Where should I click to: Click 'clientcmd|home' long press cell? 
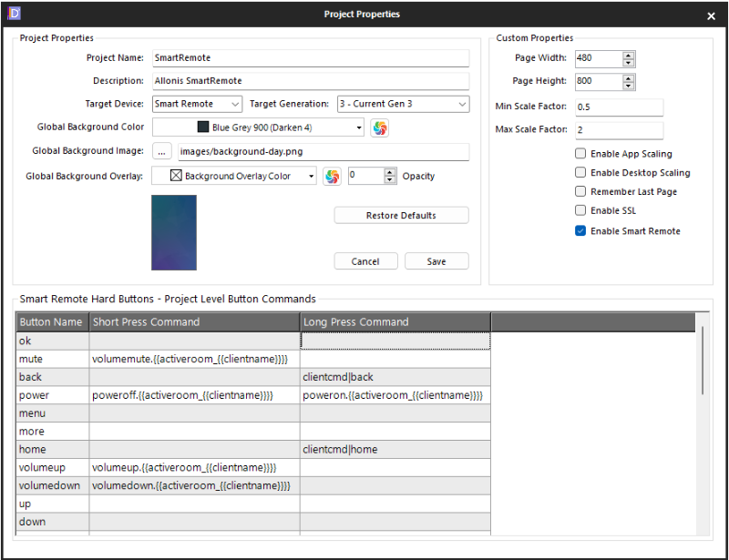click(x=395, y=450)
